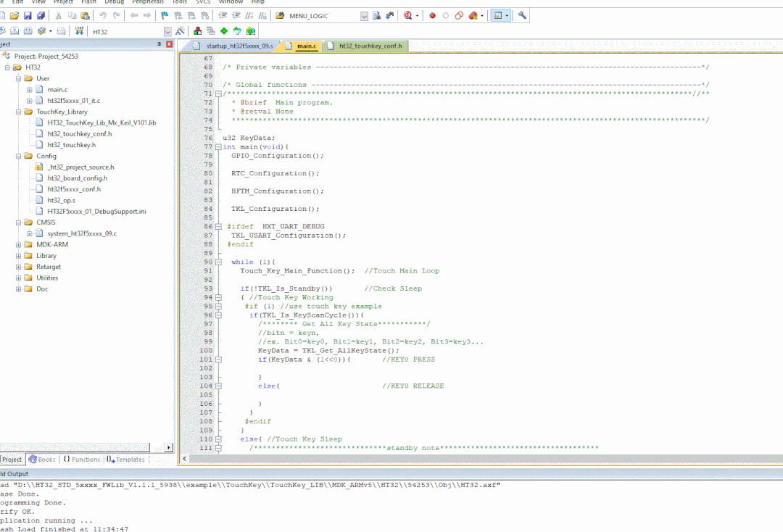Open the Batch Build icon
The width and height of the screenshot is (783, 532).
pyautogui.click(x=42, y=31)
